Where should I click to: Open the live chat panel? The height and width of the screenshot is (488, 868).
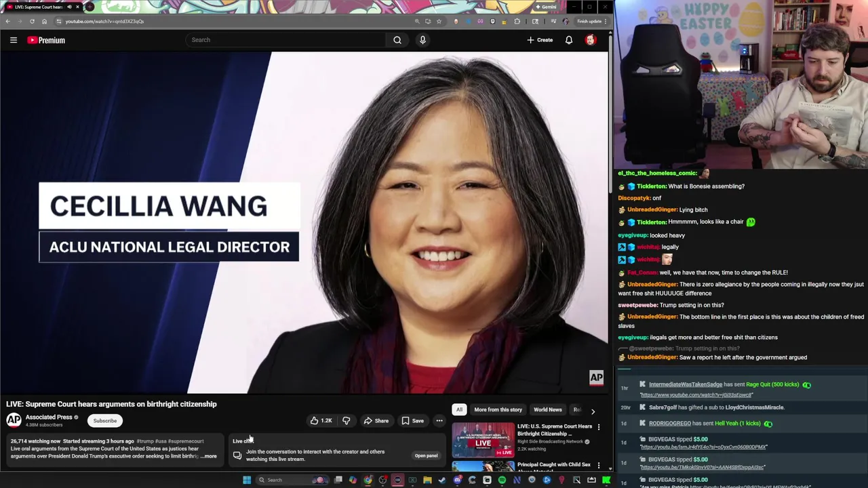tap(426, 455)
